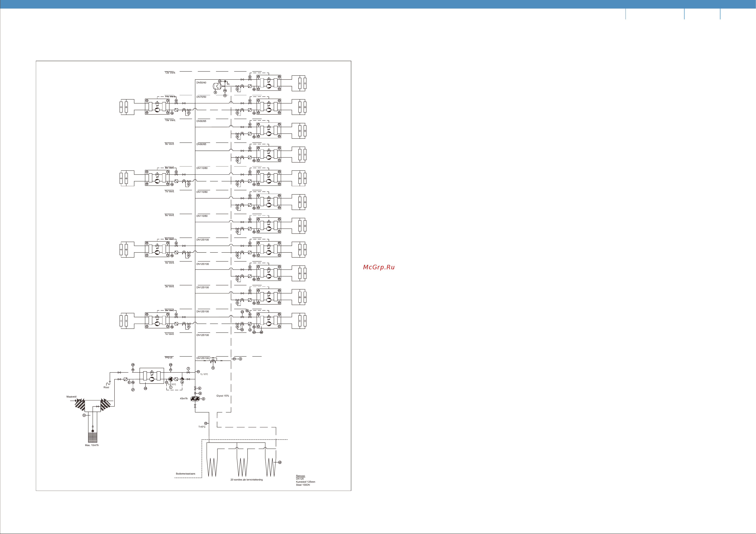Click "20 sondes zie terreintekening" text
Viewport: 756px width, 534px height.
point(247,480)
